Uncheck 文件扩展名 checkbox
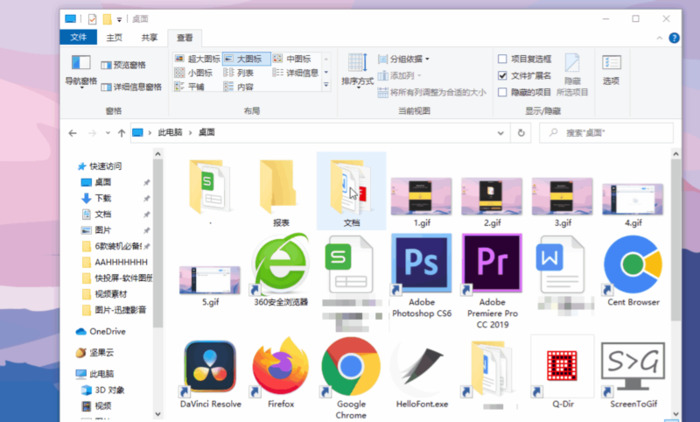 point(502,75)
